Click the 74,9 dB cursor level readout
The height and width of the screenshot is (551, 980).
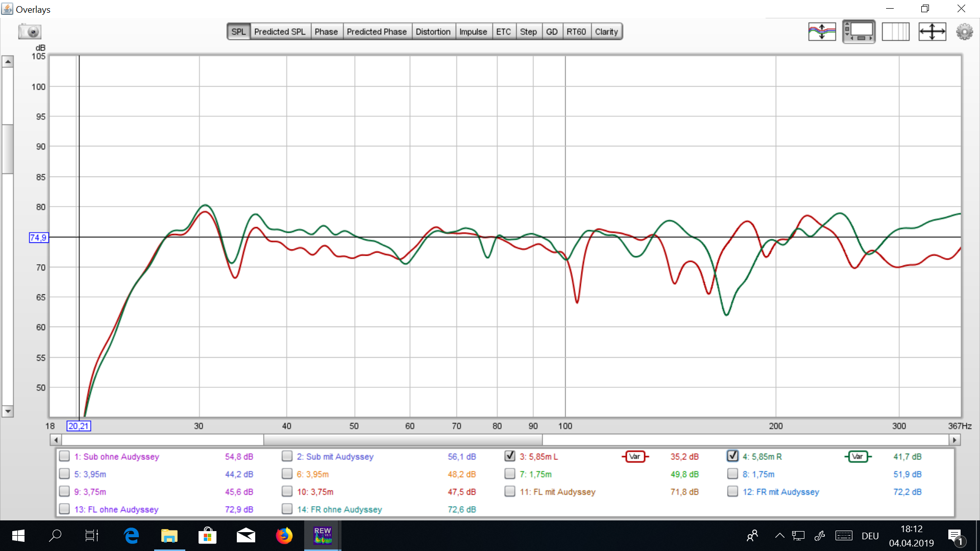click(x=38, y=238)
